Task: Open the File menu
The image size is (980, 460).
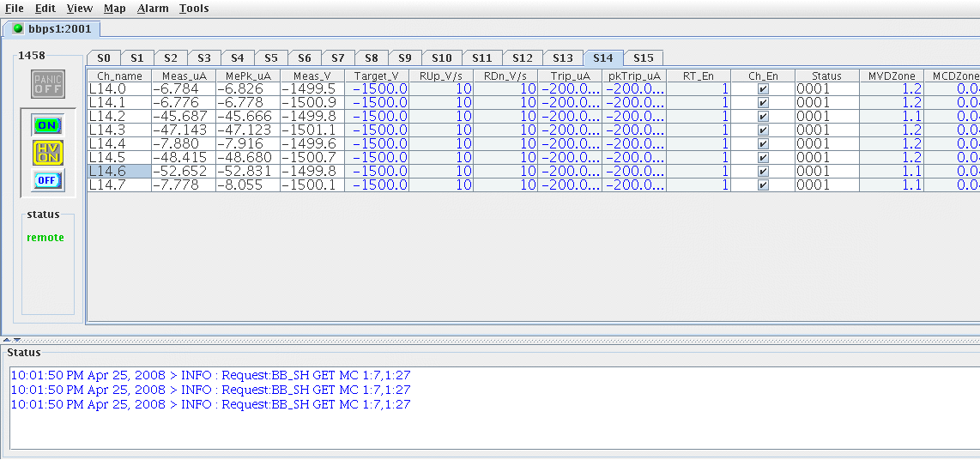Action: (x=15, y=8)
